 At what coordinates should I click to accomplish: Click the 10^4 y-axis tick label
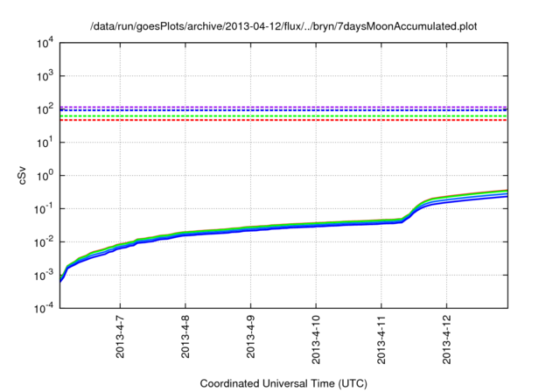pyautogui.click(x=45, y=44)
